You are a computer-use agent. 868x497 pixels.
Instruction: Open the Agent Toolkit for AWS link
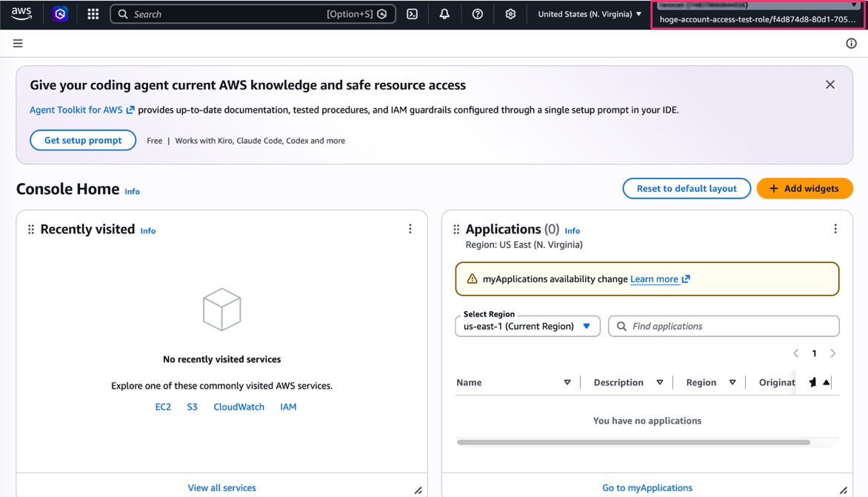(81, 110)
